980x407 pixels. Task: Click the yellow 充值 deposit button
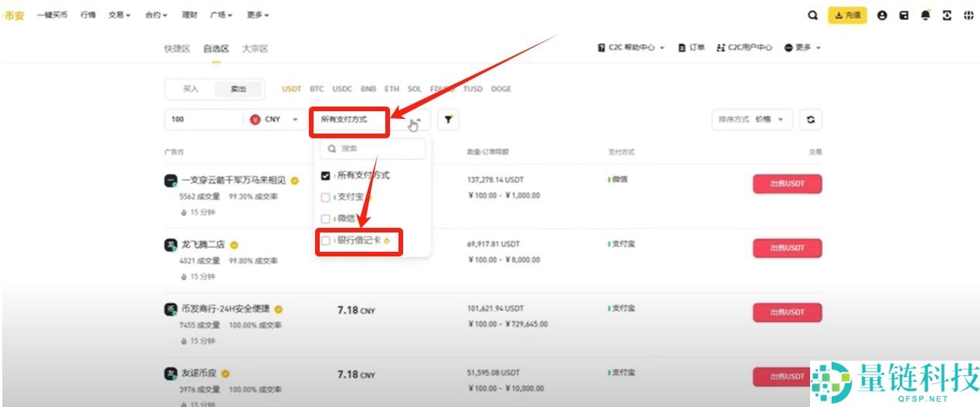coord(847,15)
